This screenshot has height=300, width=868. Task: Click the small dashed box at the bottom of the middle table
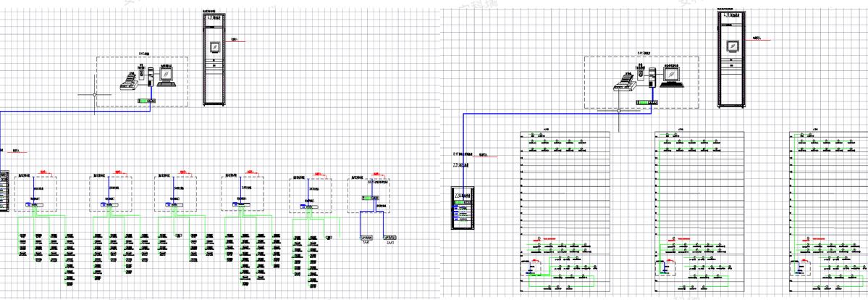[664, 267]
